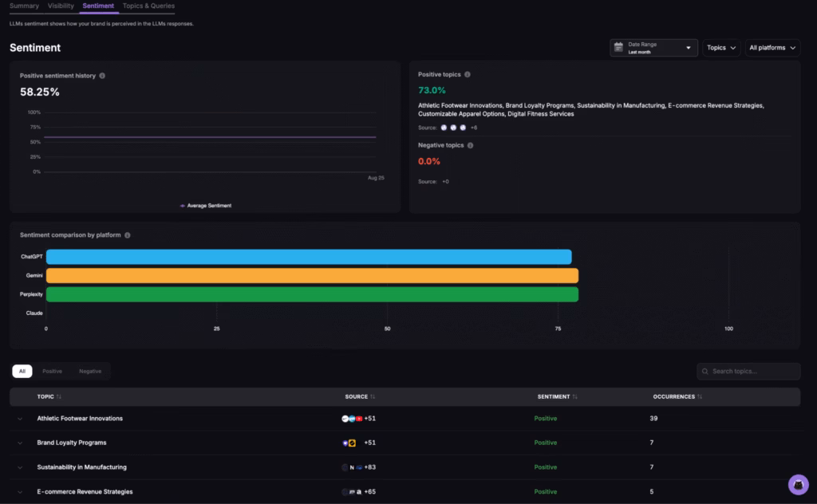Click the YouTube source icon for Athletic Footwear Innovations

(359, 418)
